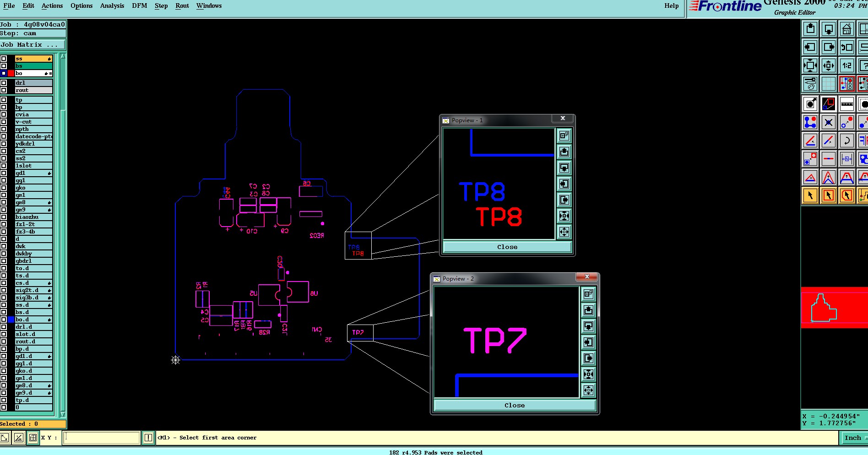This screenshot has height=455, width=868.
Task: Select the fz1-2t layer row
Action: click(x=33, y=224)
